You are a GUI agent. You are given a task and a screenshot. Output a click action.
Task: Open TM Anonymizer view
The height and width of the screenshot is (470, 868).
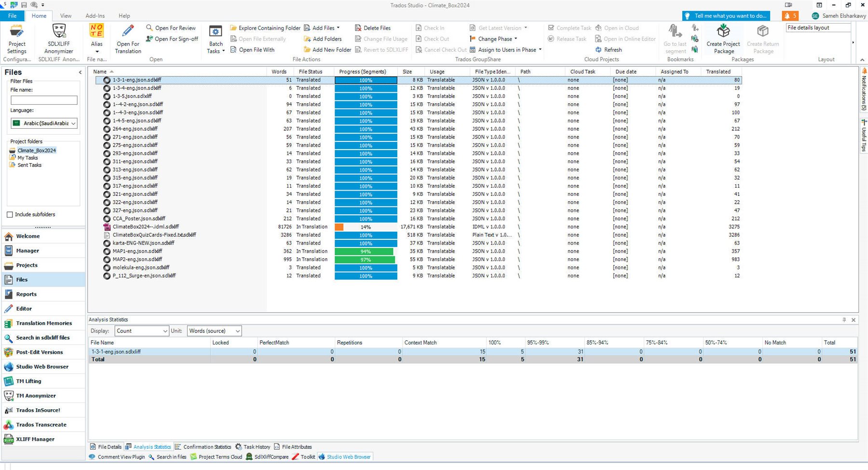tap(43, 396)
